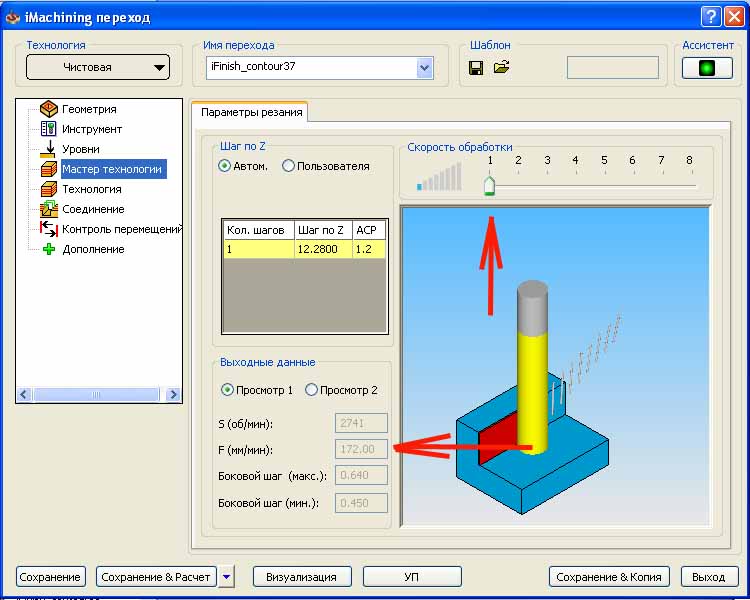Screen dimensions: 750x600
Task: Click the green plus Дополнение icon
Action: (x=49, y=249)
